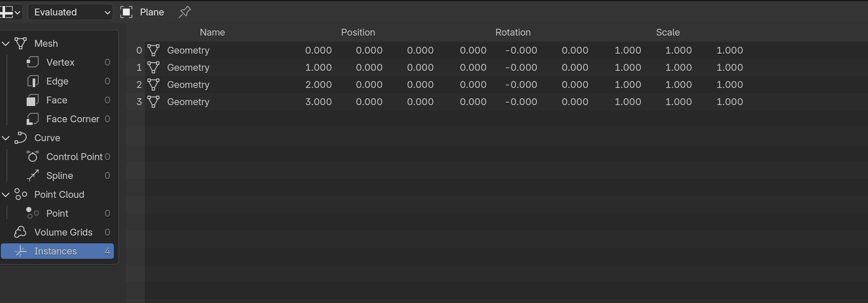Image resolution: width=868 pixels, height=303 pixels.
Task: Collapse the Mesh section
Action: 6,43
